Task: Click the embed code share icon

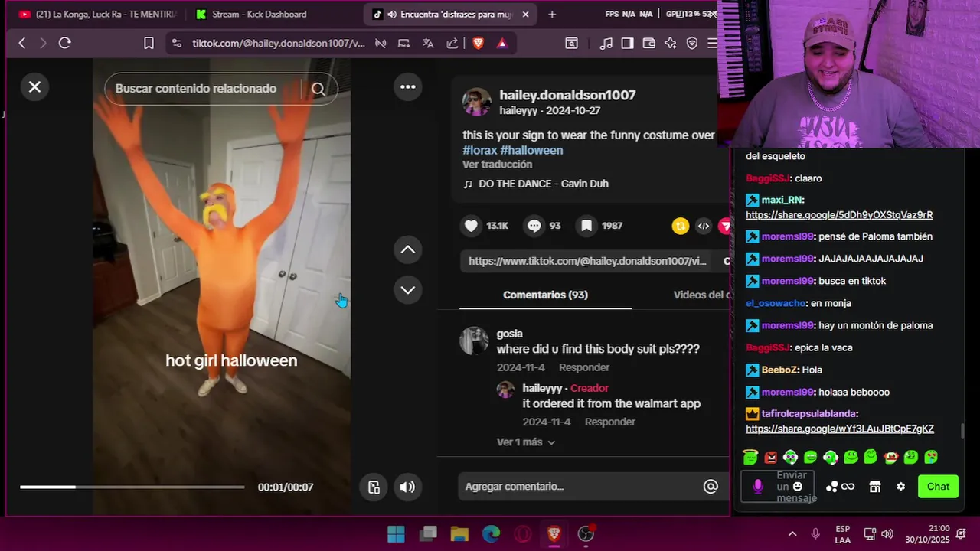Action: pyautogui.click(x=704, y=226)
